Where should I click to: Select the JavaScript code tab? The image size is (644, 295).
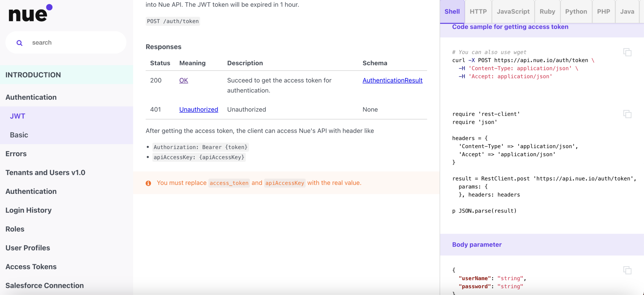[513, 12]
